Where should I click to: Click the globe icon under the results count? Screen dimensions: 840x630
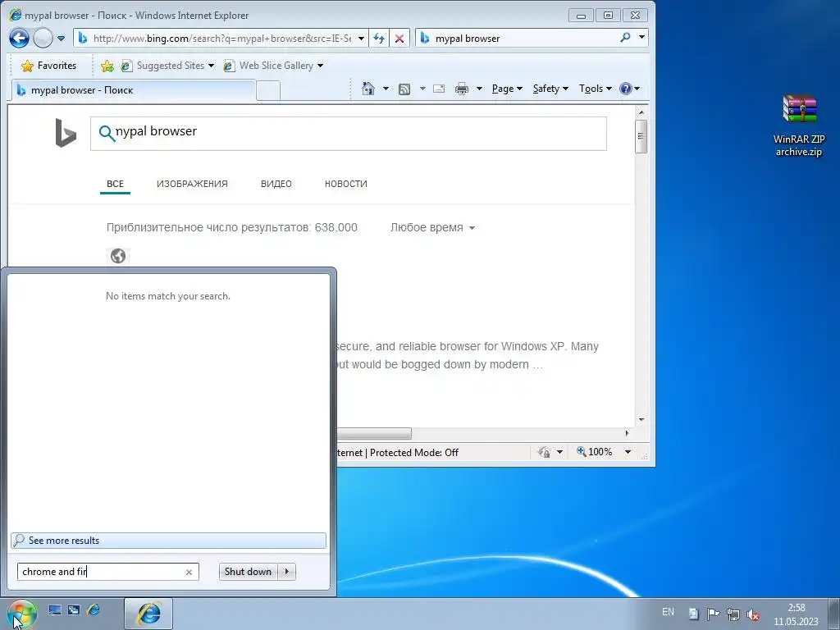click(x=118, y=256)
